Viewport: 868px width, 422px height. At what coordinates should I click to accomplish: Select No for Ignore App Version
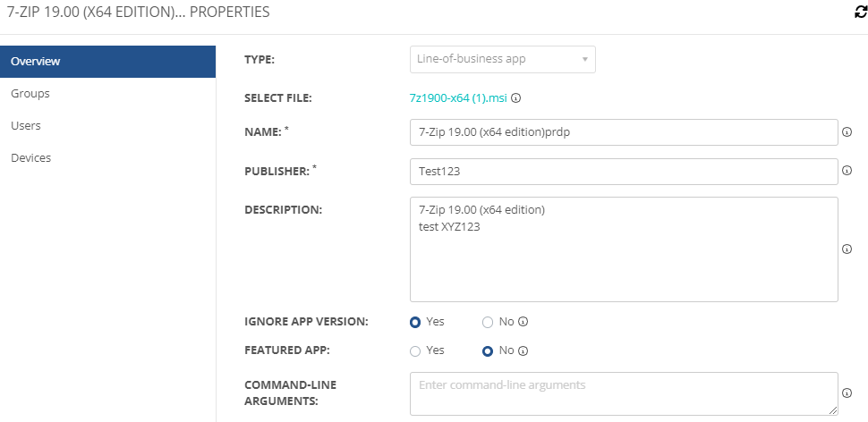click(x=488, y=322)
